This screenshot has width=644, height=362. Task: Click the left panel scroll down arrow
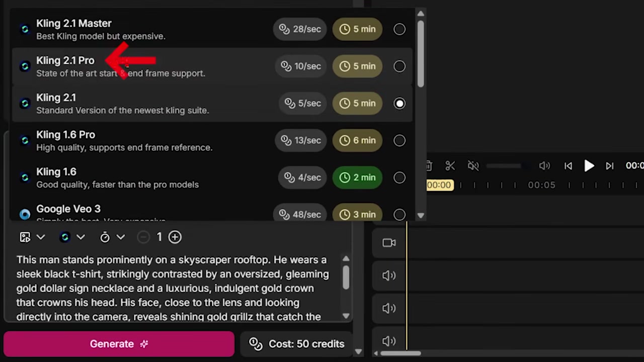[x=358, y=352]
